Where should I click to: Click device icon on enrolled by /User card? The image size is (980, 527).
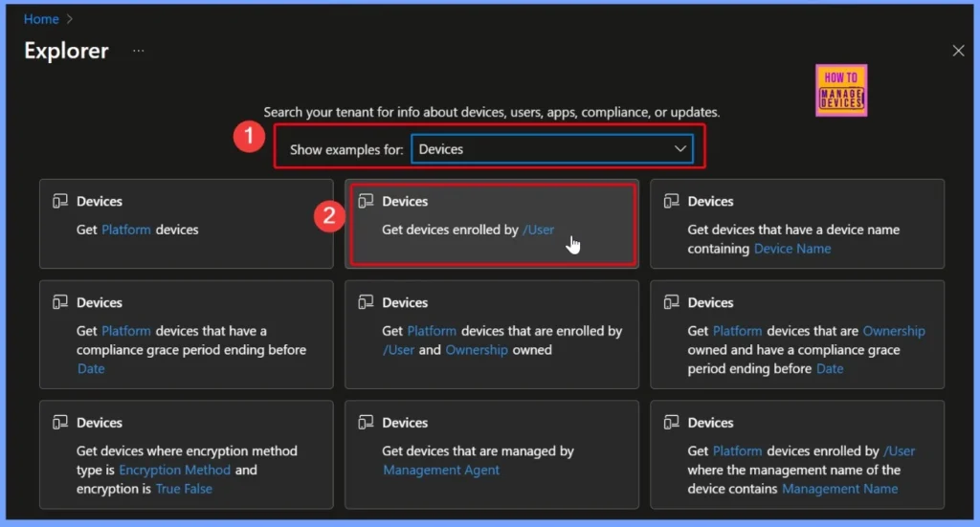(x=366, y=201)
